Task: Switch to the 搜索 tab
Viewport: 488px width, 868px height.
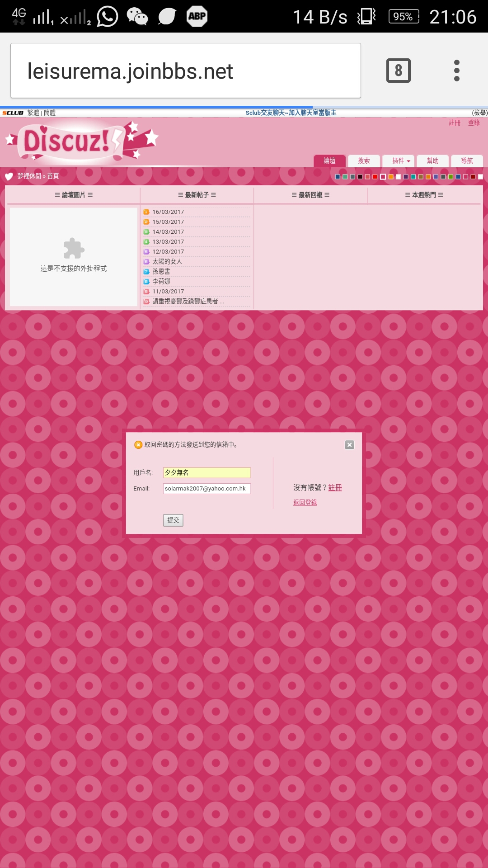Action: pos(364,161)
